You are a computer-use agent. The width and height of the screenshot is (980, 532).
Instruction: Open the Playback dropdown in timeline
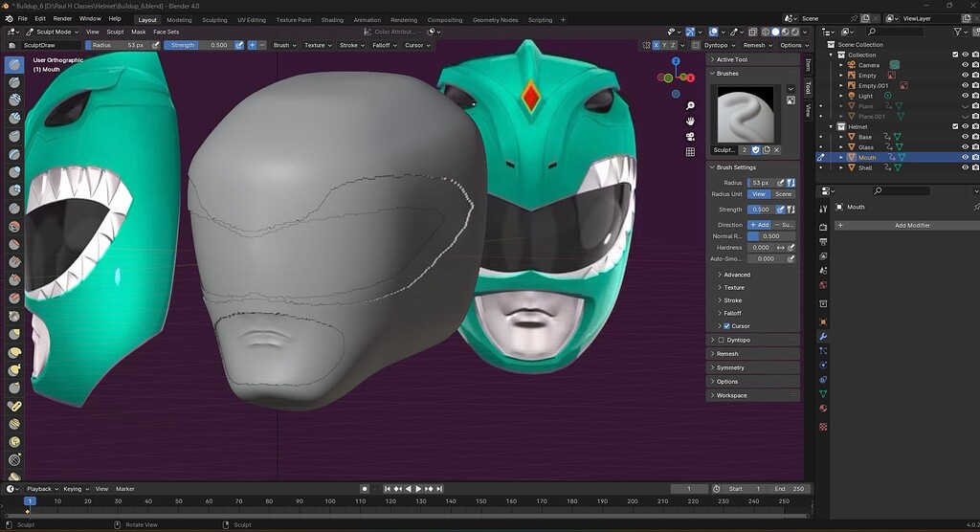[x=42, y=489]
